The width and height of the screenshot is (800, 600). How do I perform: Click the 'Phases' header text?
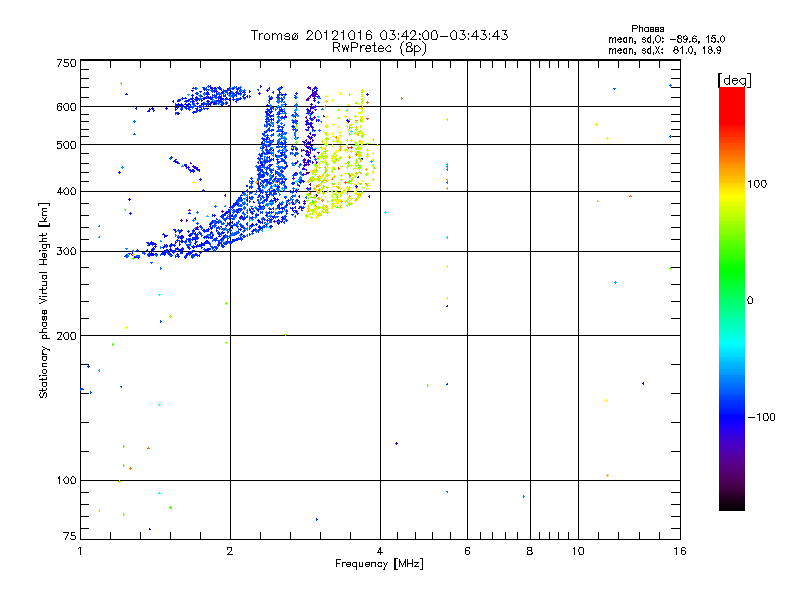(647, 29)
